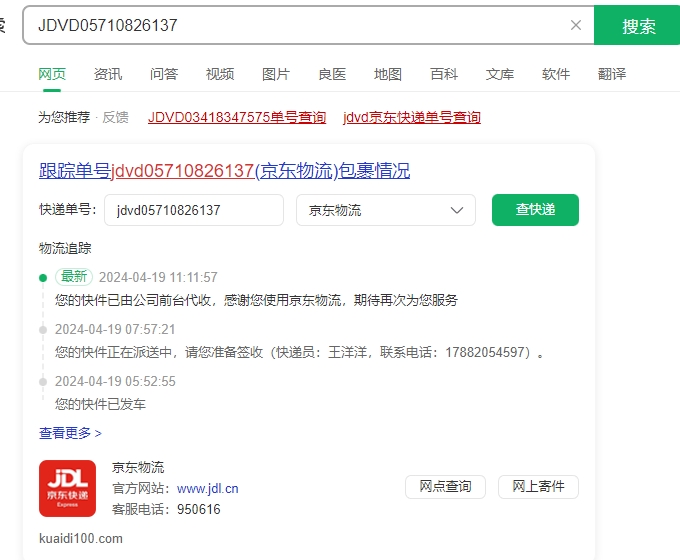
Task: Open the 文库 tab
Action: point(500,74)
